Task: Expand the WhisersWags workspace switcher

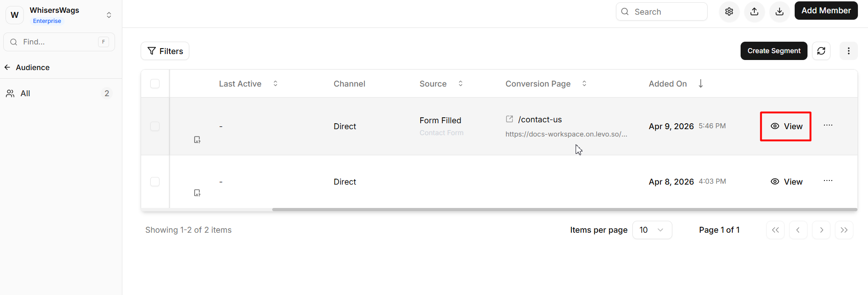Action: click(x=109, y=15)
